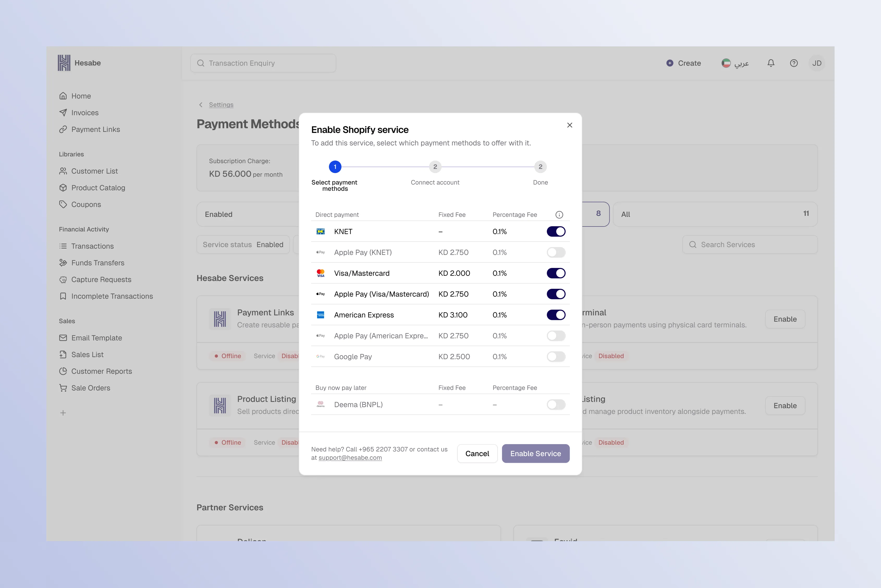Viewport: 881px width, 588px height.
Task: Disable the Apple Pay (Visa/Mastercard) toggle
Action: click(556, 294)
